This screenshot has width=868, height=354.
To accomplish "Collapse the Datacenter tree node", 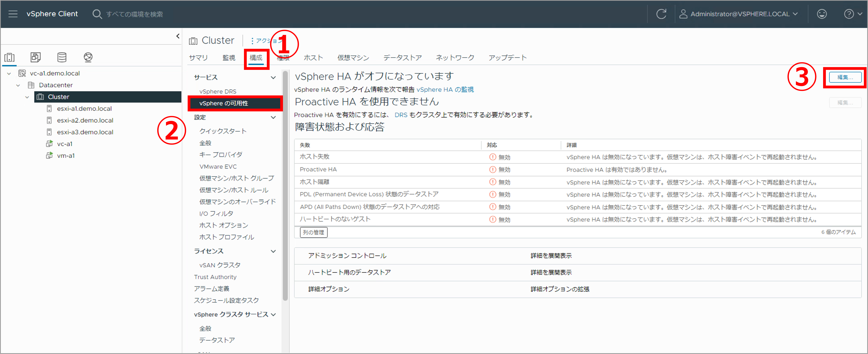I will click(x=18, y=85).
